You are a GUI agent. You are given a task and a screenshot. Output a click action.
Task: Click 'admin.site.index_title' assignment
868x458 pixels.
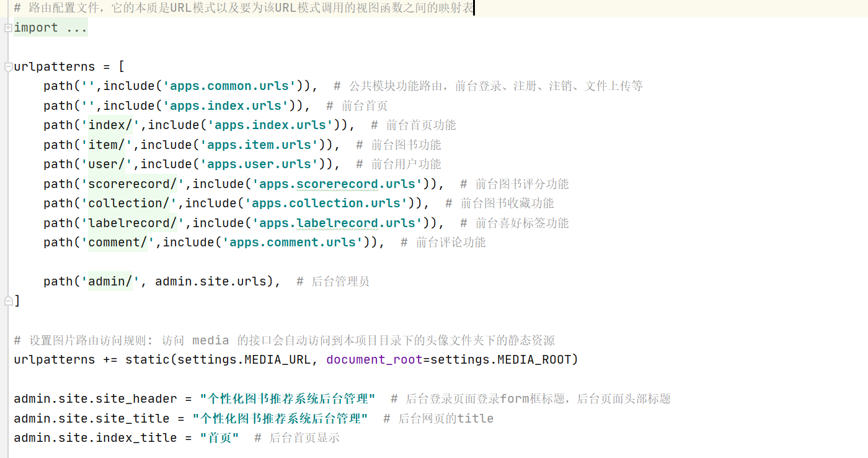[x=95, y=438]
